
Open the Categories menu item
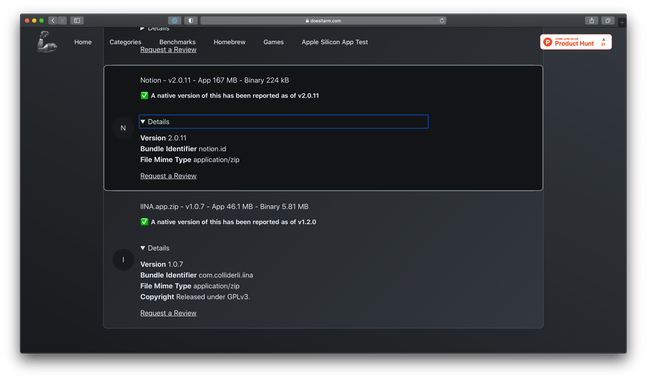125,42
